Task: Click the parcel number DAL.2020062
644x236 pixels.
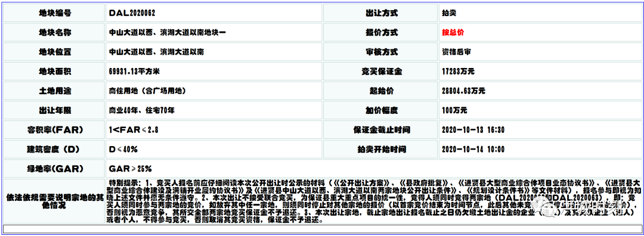Action: click(x=132, y=13)
